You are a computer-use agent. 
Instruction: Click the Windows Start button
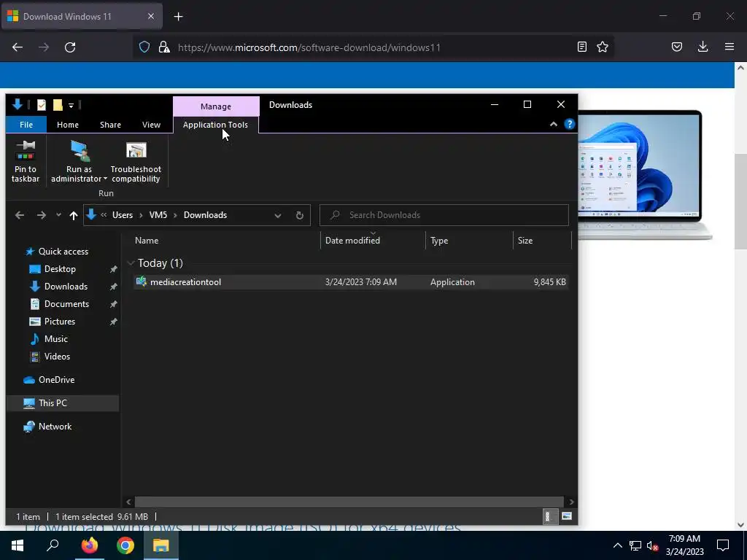tap(18, 545)
